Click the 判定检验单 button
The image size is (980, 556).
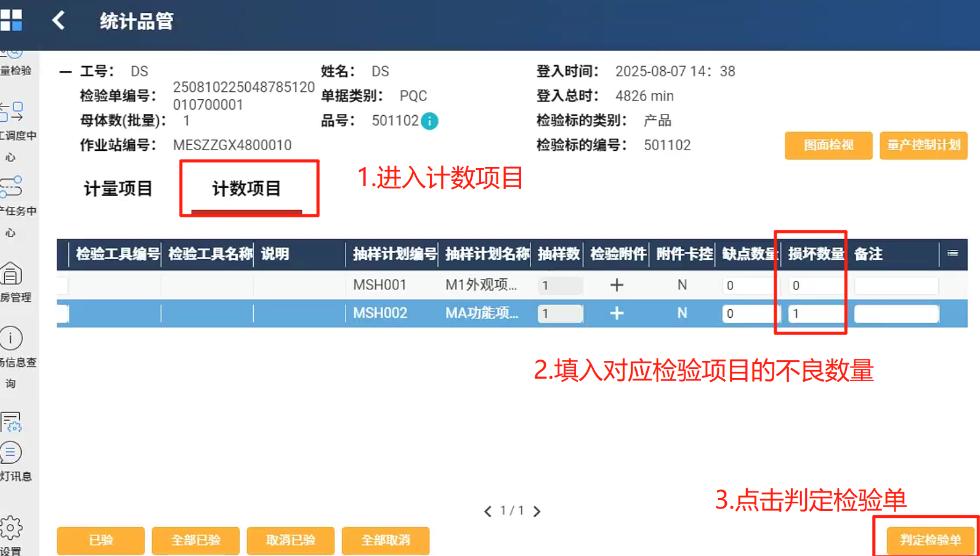tap(930, 540)
